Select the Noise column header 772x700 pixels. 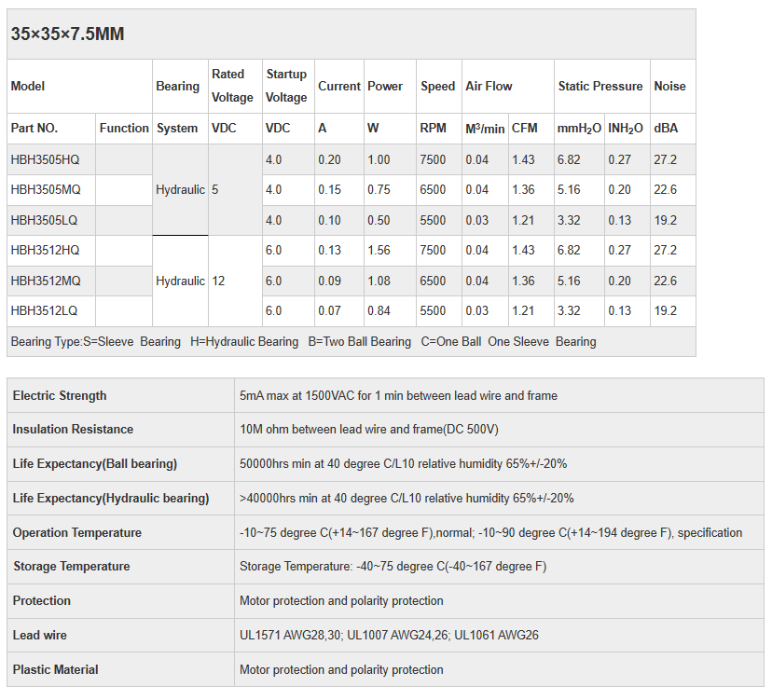669,86
